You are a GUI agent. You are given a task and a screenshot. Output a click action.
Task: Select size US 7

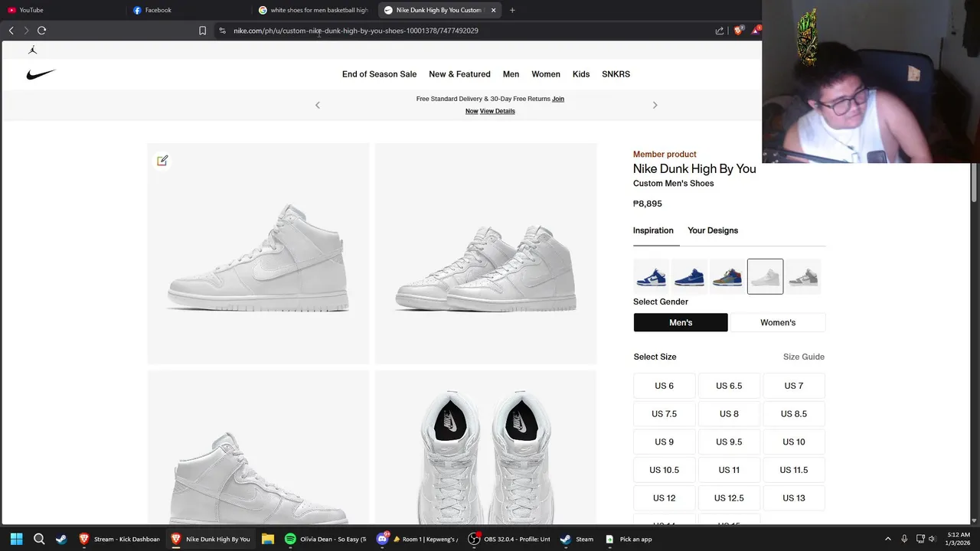(794, 386)
